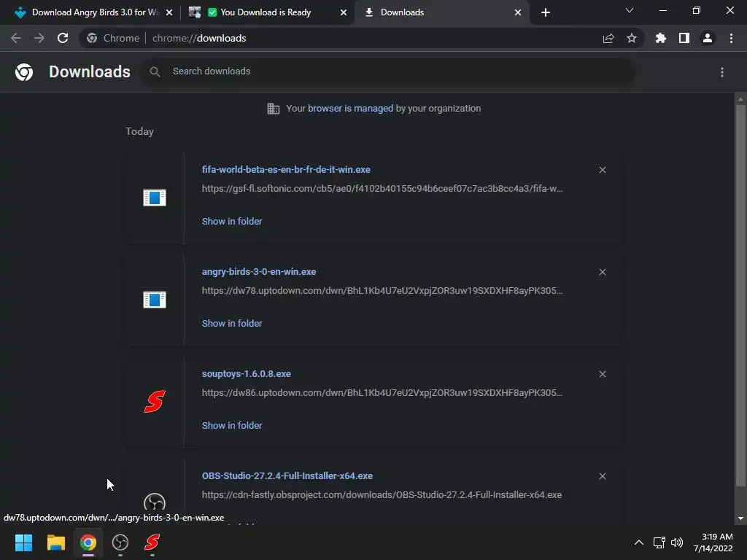Show souptoys file in folder
The image size is (747, 560).
232,426
